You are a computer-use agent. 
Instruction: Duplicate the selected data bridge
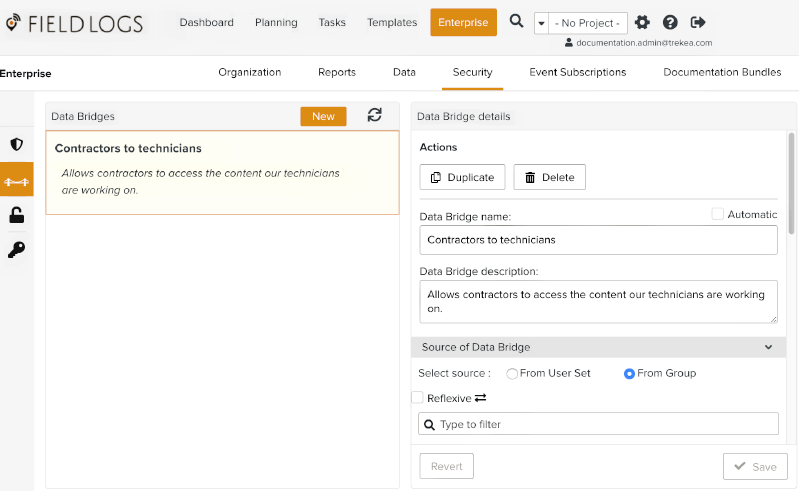(x=462, y=177)
